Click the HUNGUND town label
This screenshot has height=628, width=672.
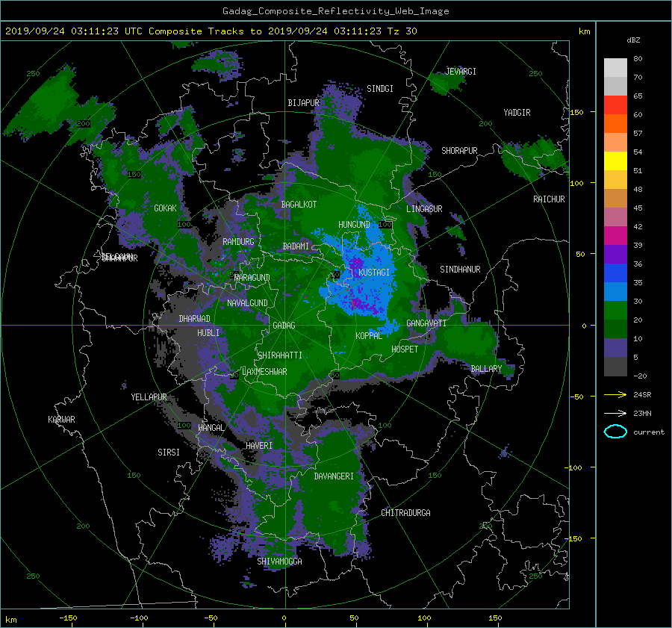coord(354,224)
